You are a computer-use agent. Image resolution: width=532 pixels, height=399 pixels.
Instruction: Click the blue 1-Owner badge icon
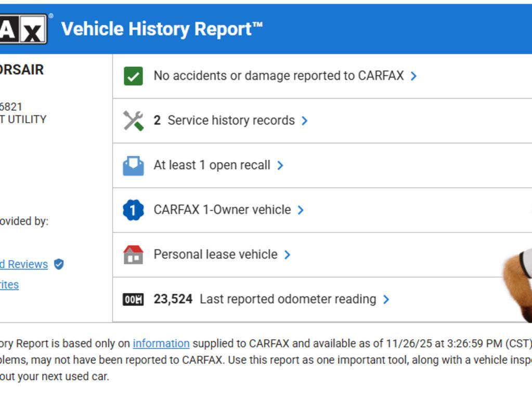pyautogui.click(x=133, y=210)
